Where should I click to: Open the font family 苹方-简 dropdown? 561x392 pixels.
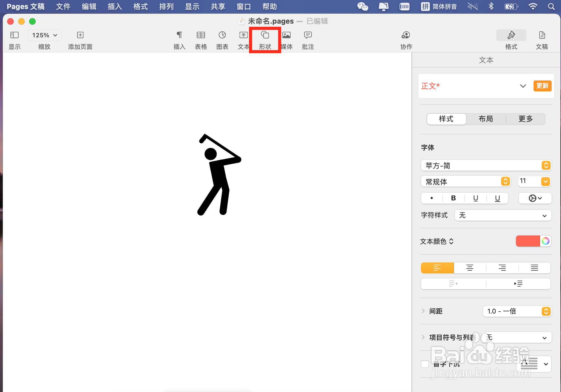(486, 166)
